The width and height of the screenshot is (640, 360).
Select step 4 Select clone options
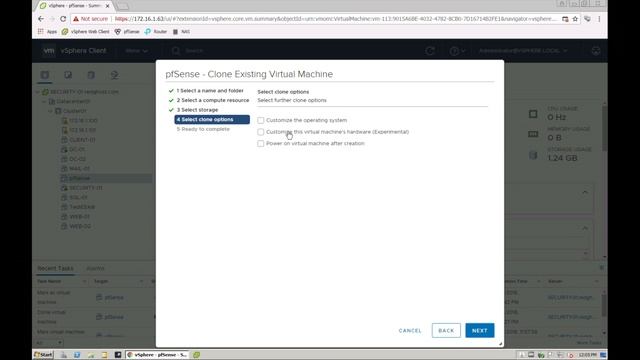pyautogui.click(x=212, y=120)
